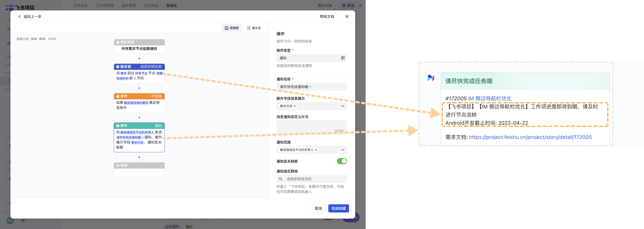The image size is (644, 229).
Task: Expand the 额外字段信息展示 dropdown arrow
Action: tap(343, 106)
